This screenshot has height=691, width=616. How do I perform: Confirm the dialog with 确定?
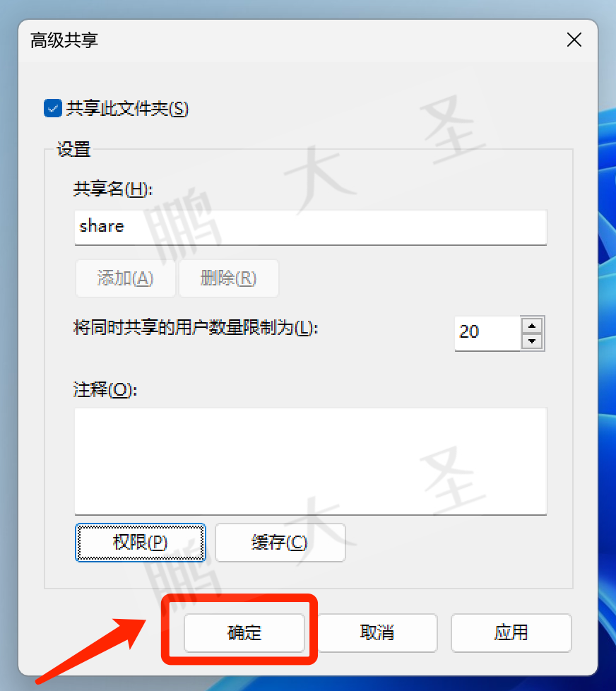point(244,633)
